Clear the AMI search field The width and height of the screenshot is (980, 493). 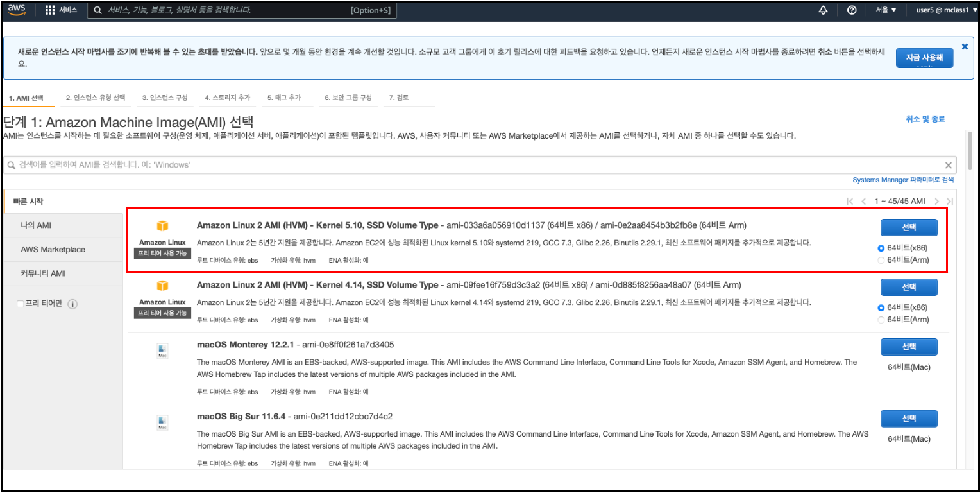click(949, 165)
